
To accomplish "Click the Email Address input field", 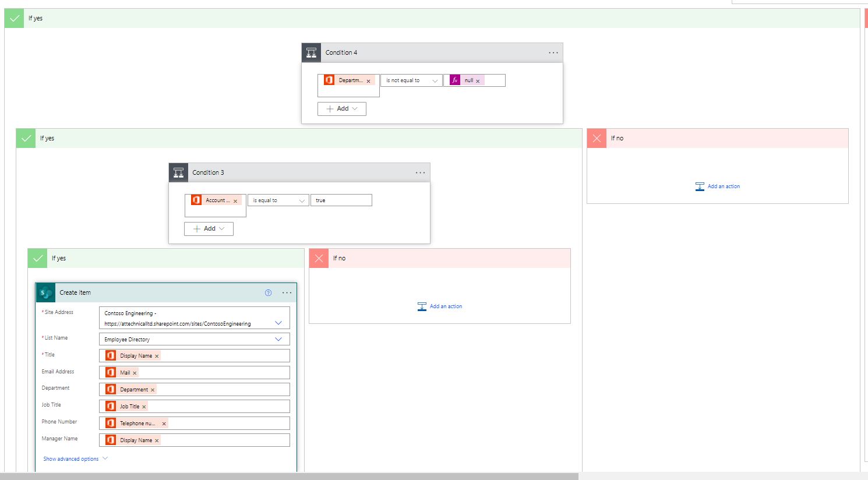I will click(x=195, y=373).
